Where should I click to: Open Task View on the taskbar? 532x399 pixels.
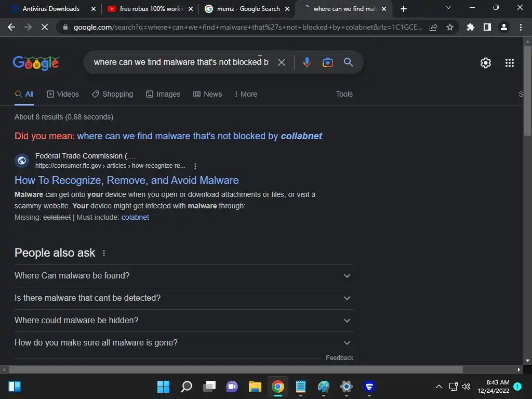[x=209, y=387]
